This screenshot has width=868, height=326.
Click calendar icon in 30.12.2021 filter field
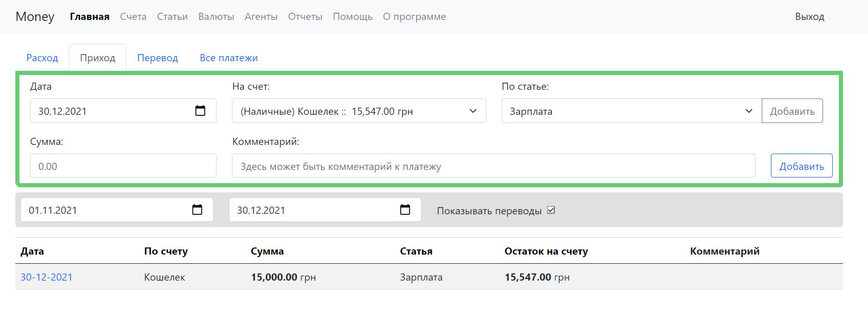point(405,210)
